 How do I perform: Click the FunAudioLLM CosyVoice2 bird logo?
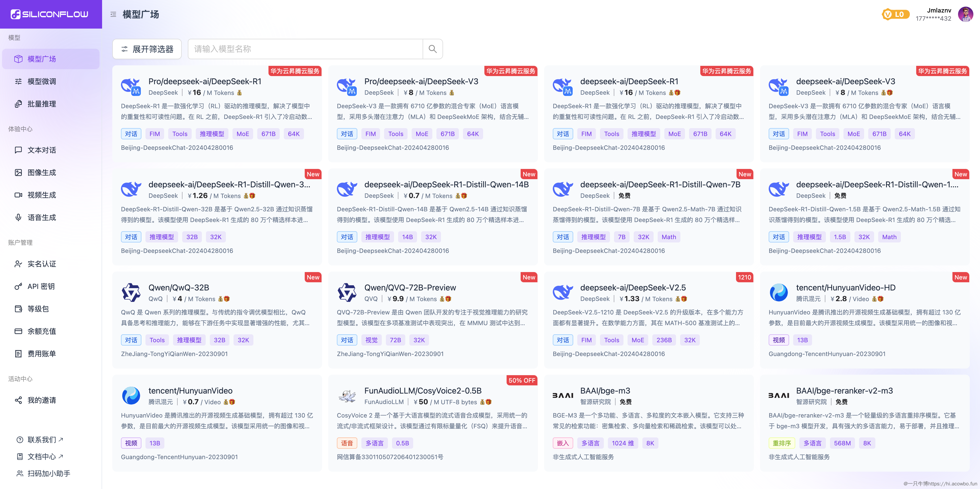pyautogui.click(x=347, y=396)
